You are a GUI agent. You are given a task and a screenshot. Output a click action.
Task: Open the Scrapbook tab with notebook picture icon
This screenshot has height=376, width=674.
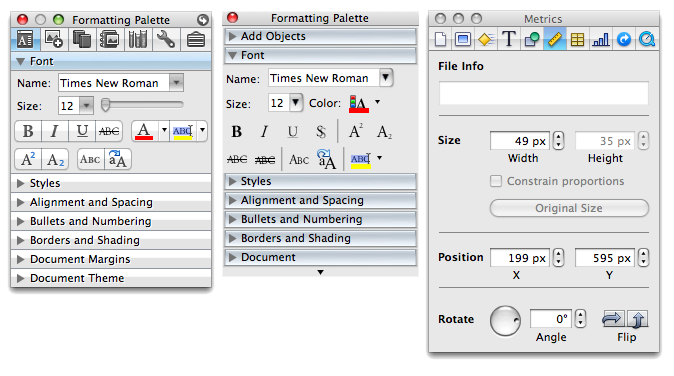tap(110, 40)
